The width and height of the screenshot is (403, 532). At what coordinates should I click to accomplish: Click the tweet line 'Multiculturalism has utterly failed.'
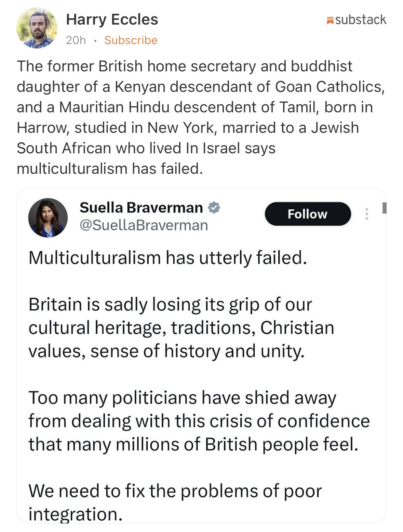click(x=167, y=258)
